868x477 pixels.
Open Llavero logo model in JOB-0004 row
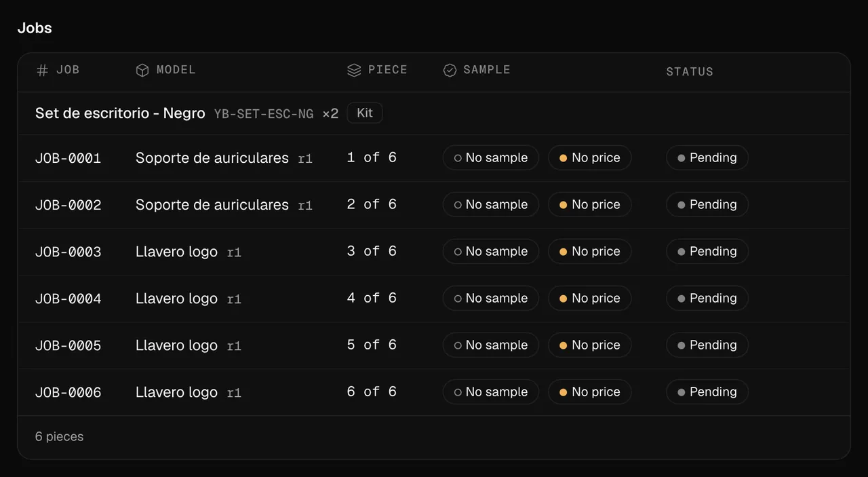point(176,298)
